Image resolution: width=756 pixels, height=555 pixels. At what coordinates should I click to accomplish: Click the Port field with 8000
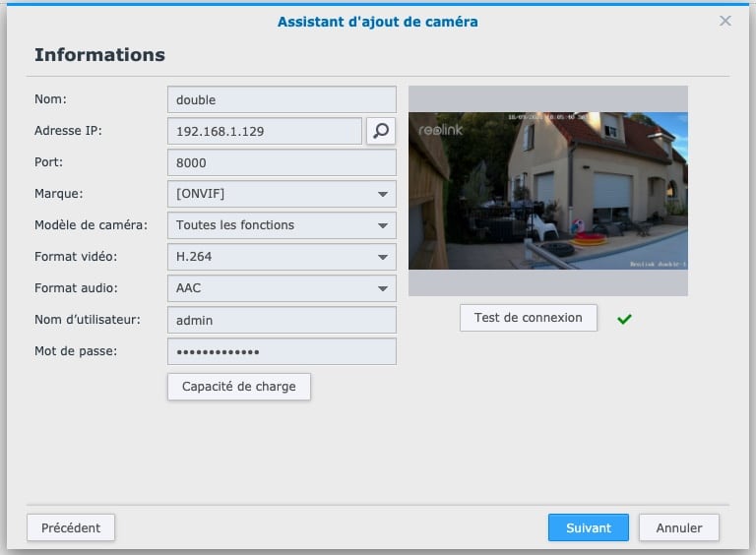coord(282,162)
